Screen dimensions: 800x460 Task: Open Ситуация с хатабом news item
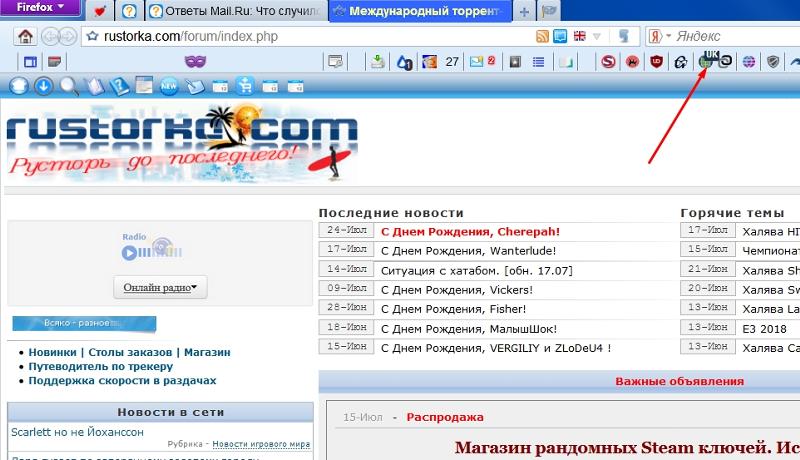[477, 270]
